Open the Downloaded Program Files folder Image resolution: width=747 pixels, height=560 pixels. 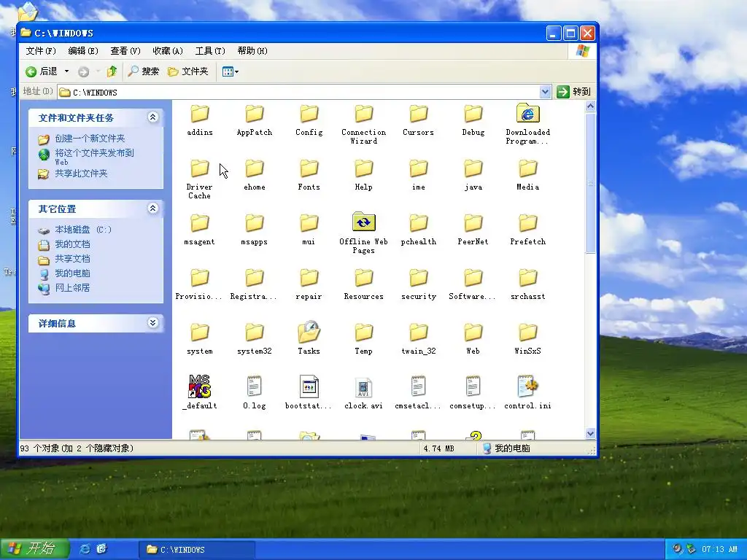528,124
